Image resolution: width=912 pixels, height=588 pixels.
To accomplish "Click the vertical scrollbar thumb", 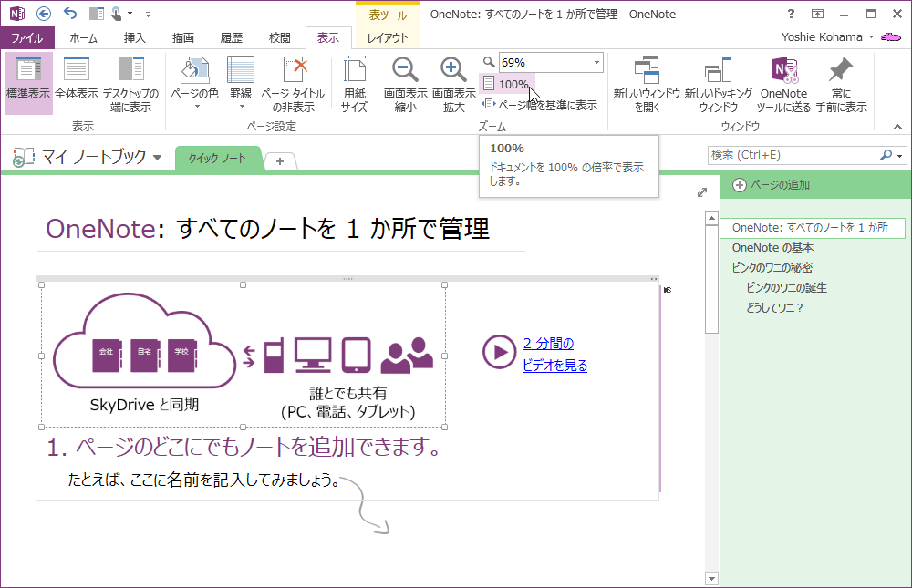I will [x=711, y=280].
